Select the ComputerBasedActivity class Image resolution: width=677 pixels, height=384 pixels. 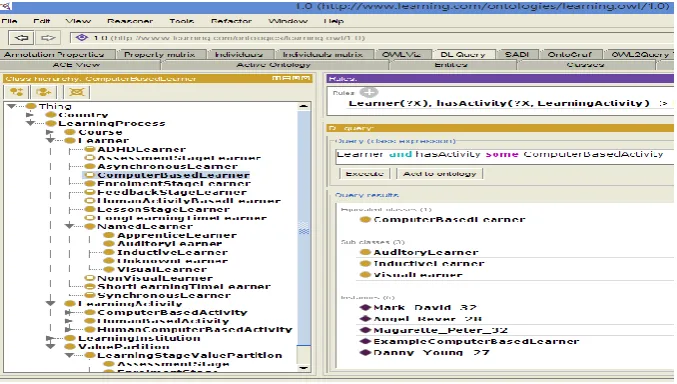click(x=172, y=312)
